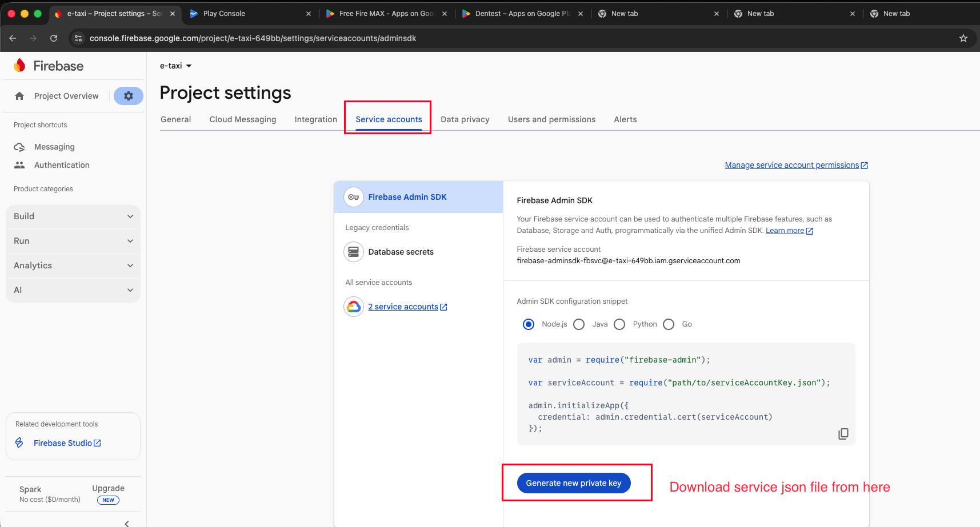
Task: Switch to the General tab
Action: 176,119
